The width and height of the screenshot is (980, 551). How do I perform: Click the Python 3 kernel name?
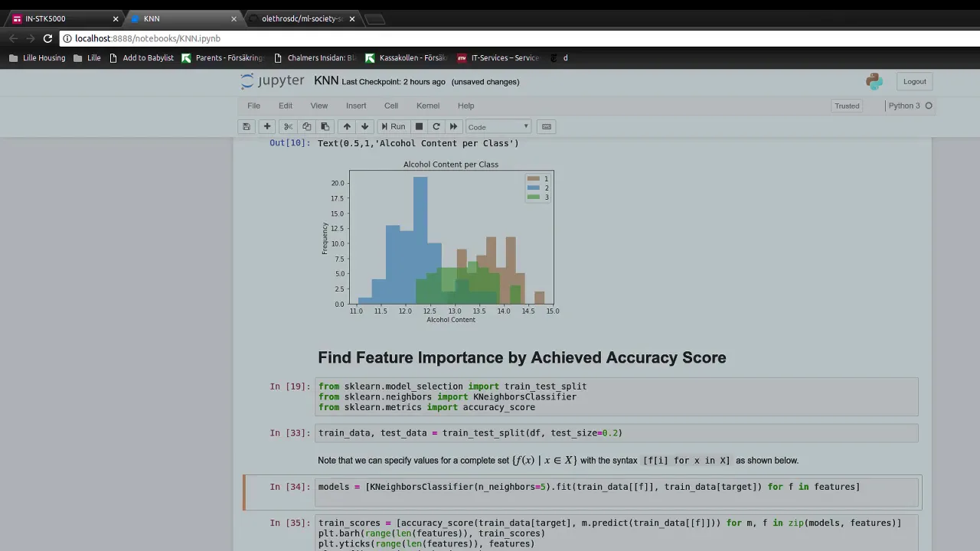(x=904, y=106)
